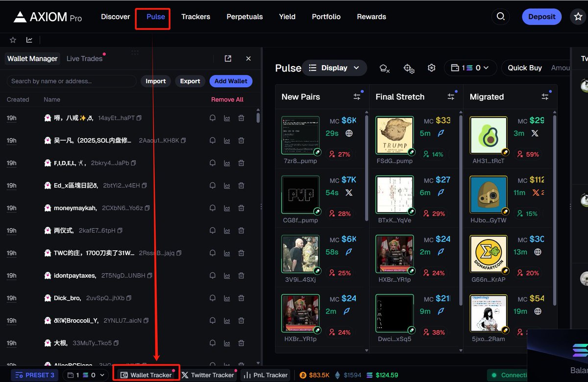Click the Add Wallet button
Viewport: 588px width, 382px height.
click(x=230, y=81)
